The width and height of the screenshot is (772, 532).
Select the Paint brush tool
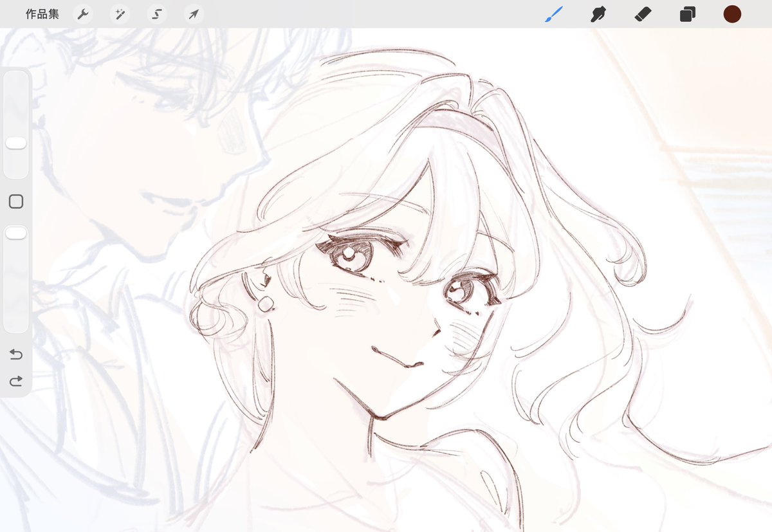[x=553, y=14]
